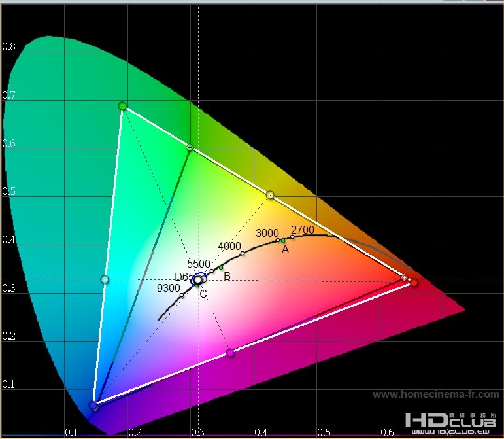Click the measured red primary circle

coord(414,283)
